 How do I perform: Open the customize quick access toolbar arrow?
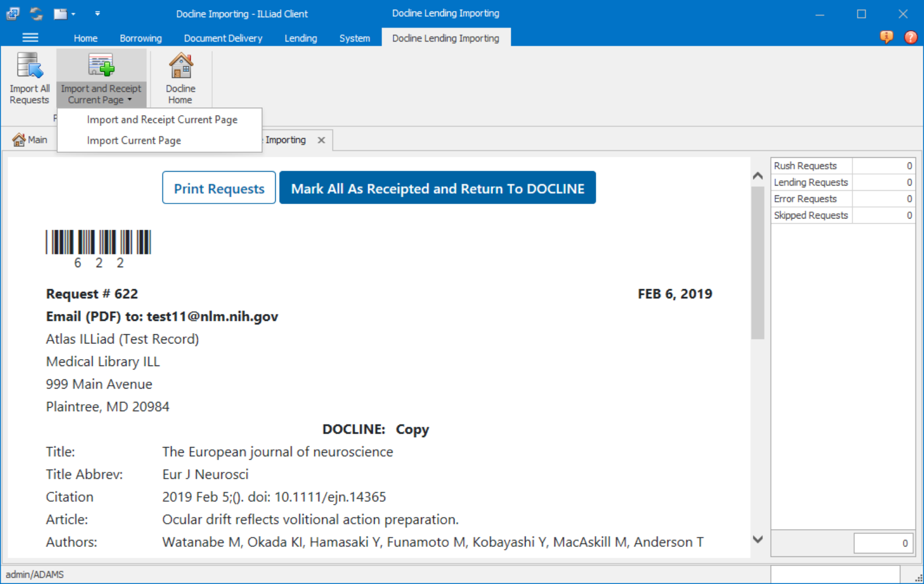(x=97, y=13)
